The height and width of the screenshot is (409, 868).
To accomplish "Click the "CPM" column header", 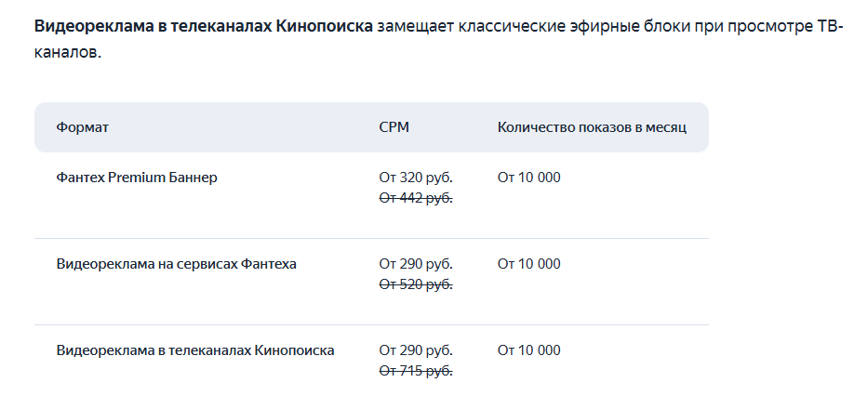I will pyautogui.click(x=394, y=127).
